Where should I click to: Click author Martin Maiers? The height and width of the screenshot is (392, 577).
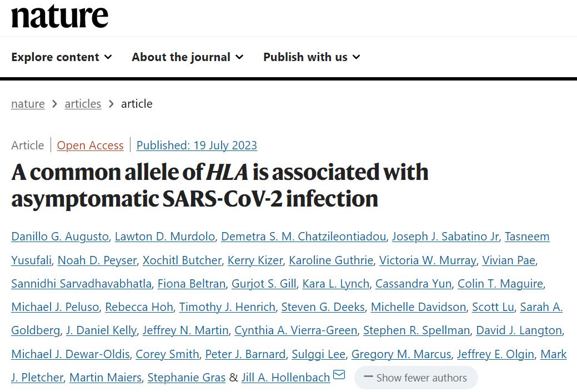106,378
